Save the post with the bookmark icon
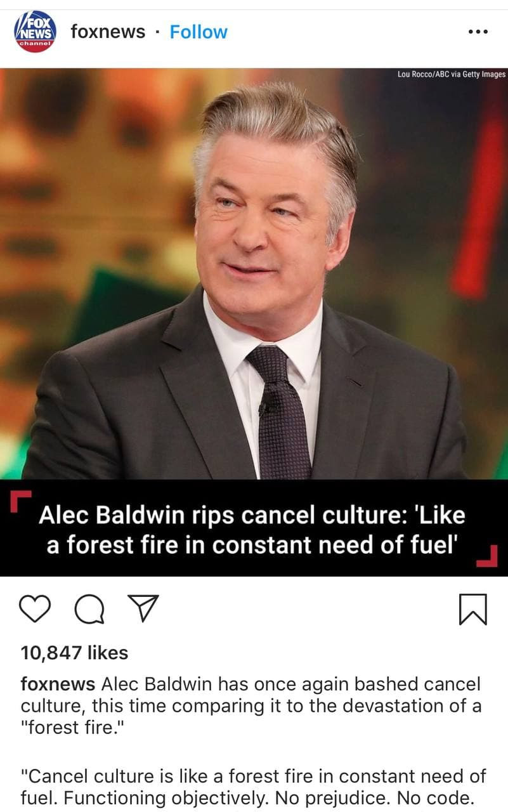This screenshot has height=812, width=508. pos(472,609)
